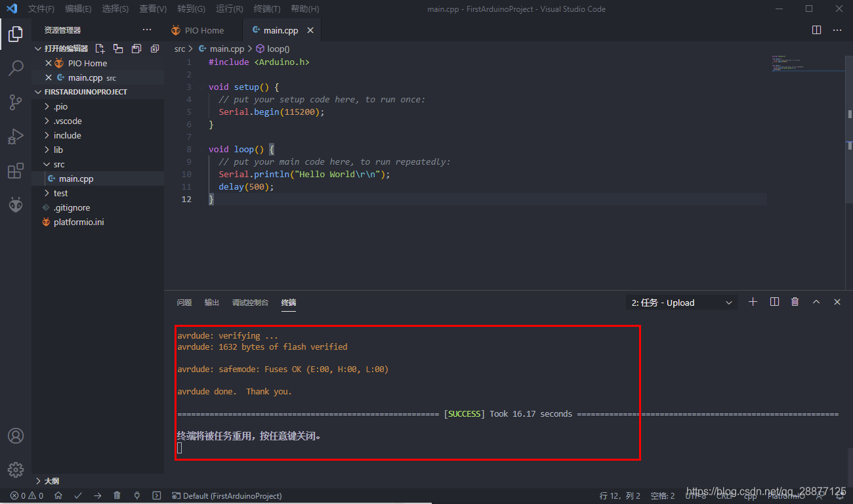Open the Run and Debug view

pyautogui.click(x=16, y=136)
